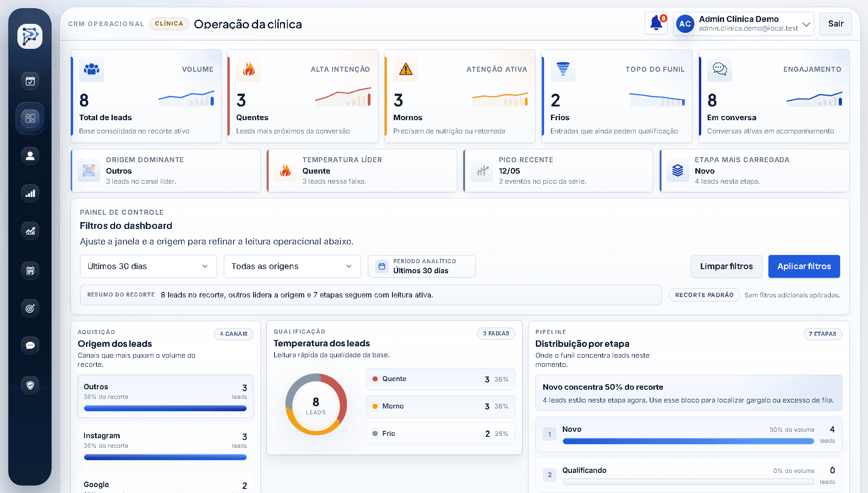Open the chat bubble sidebar icon
This screenshot has width=868, height=493.
(x=30, y=345)
